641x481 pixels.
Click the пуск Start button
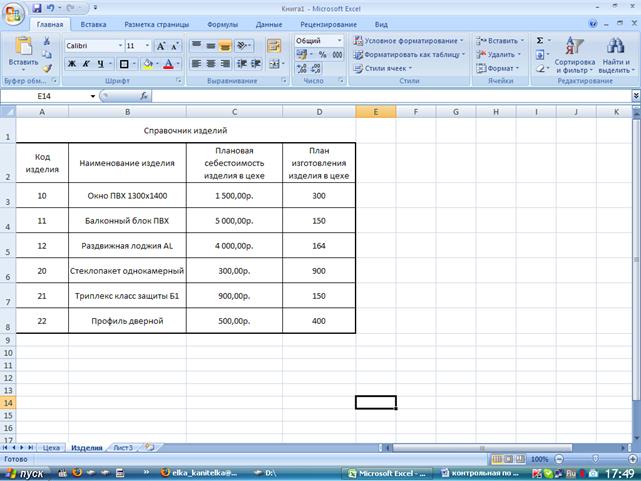pos(25,472)
